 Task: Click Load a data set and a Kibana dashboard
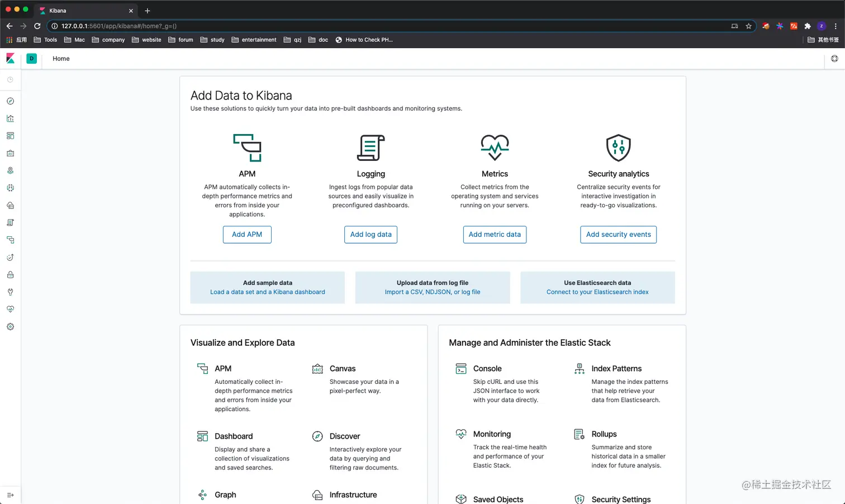(x=268, y=292)
